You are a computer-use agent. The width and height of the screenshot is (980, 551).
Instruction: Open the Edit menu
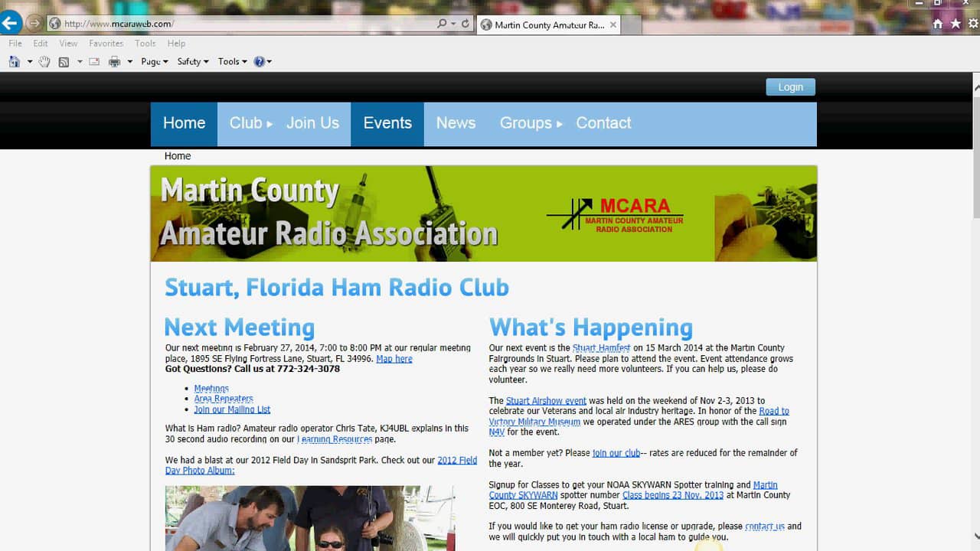point(41,44)
